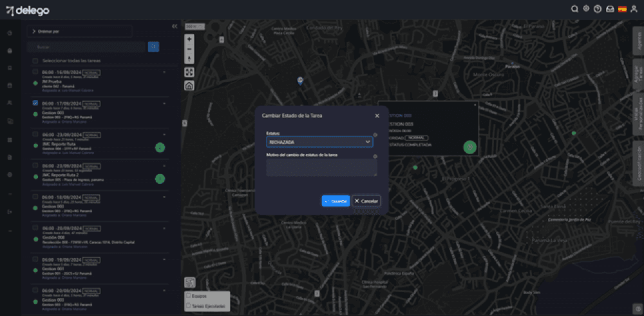Collapse task panel with double chevron
Image resolution: width=644 pixels, height=316 pixels.
pyautogui.click(x=175, y=26)
